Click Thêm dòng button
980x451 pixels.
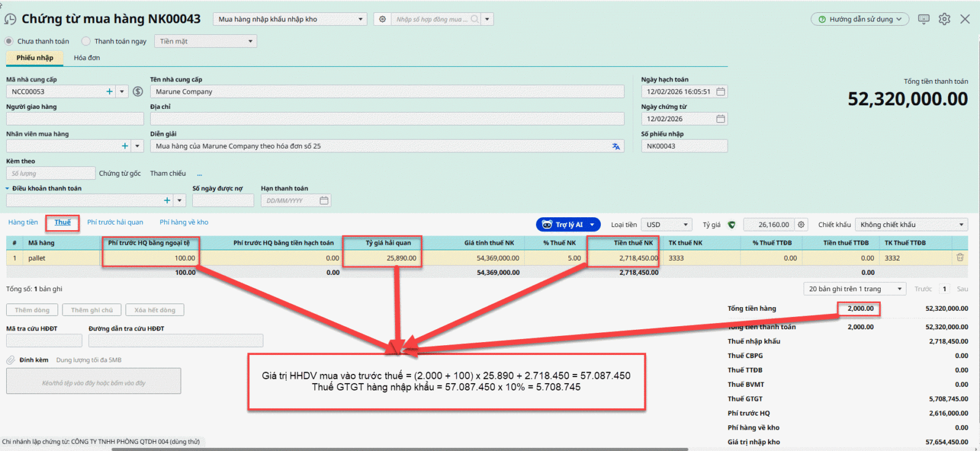pos(32,310)
